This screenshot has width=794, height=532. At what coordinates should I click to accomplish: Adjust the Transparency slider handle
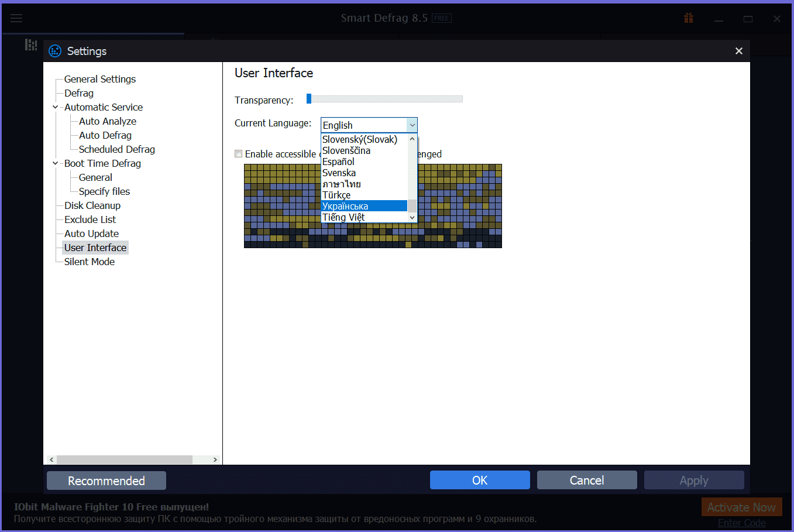(309, 99)
